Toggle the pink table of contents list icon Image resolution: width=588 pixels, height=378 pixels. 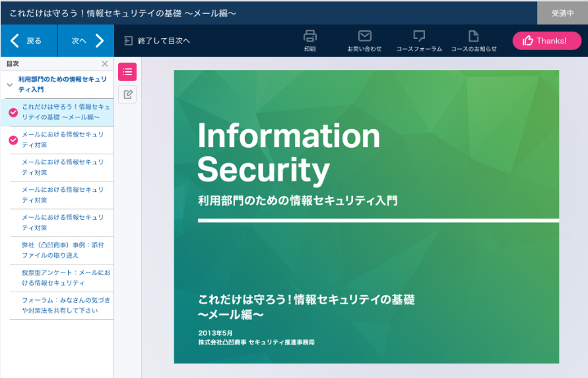click(127, 72)
